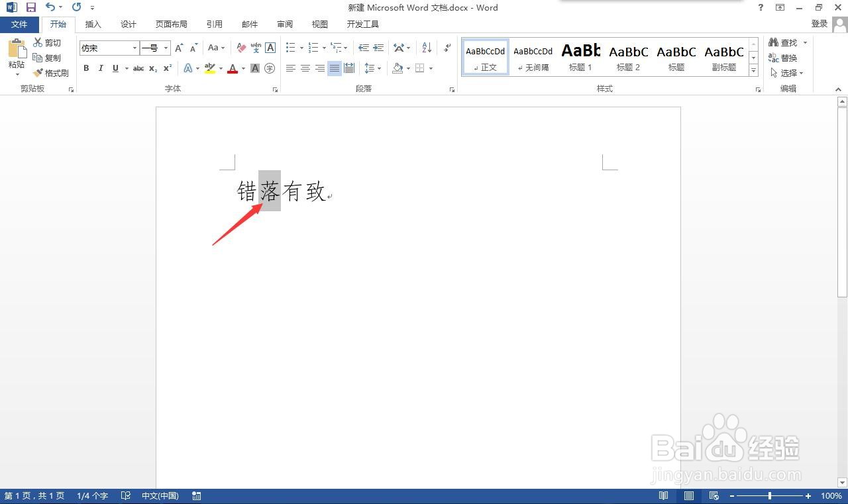Justify the paragraph text
This screenshot has width=848, height=504.
coord(335,68)
